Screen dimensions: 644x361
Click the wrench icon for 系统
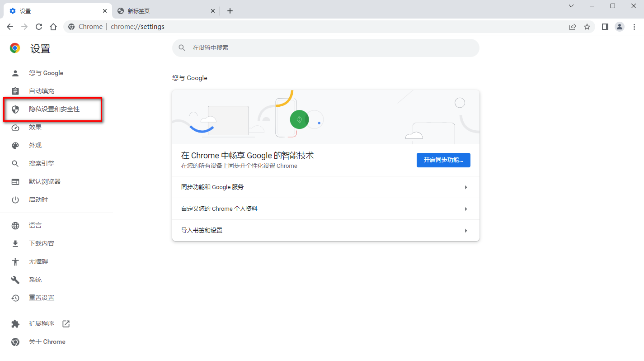15,280
